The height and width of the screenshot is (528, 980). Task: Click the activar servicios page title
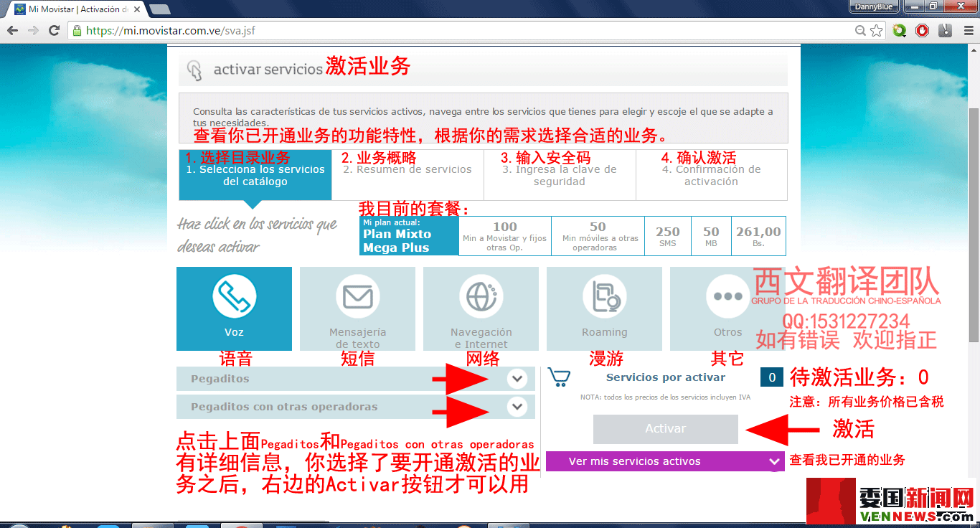[268, 70]
